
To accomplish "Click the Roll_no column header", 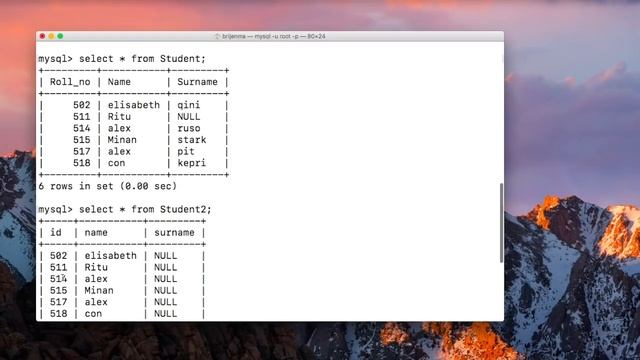I will click(x=70, y=82).
